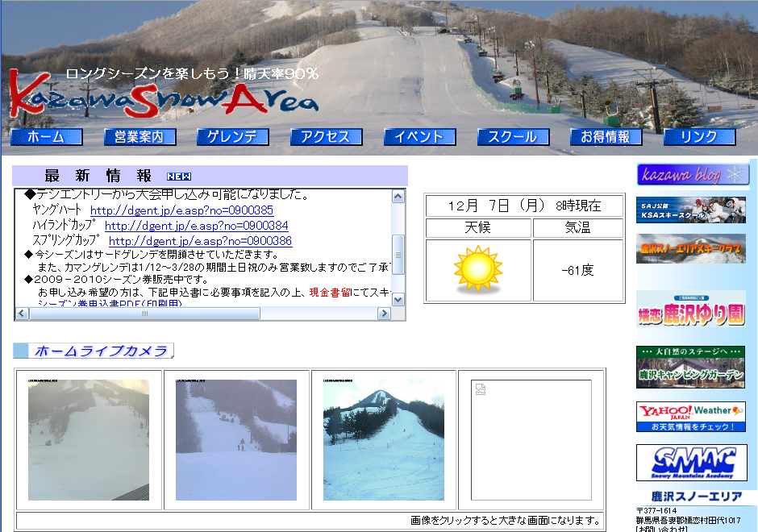Click the 現金書留 red text

pyautogui.click(x=330, y=293)
